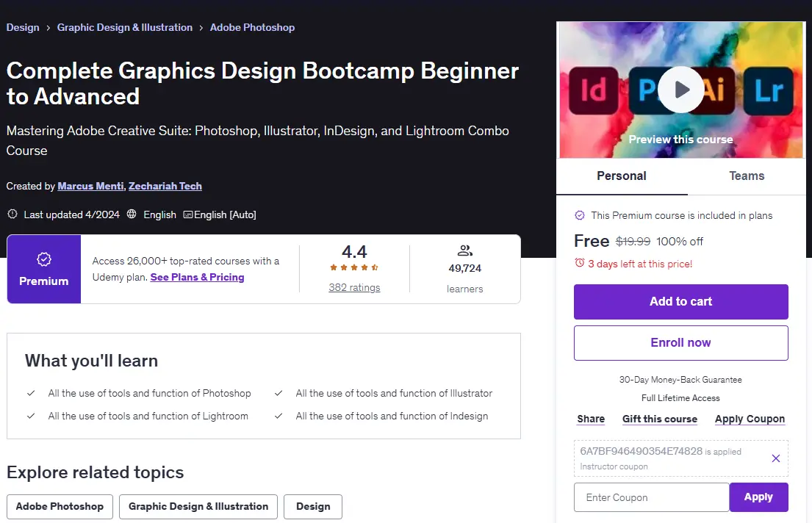This screenshot has height=523, width=812.
Task: Remove the applied instructor coupon
Action: [x=776, y=458]
